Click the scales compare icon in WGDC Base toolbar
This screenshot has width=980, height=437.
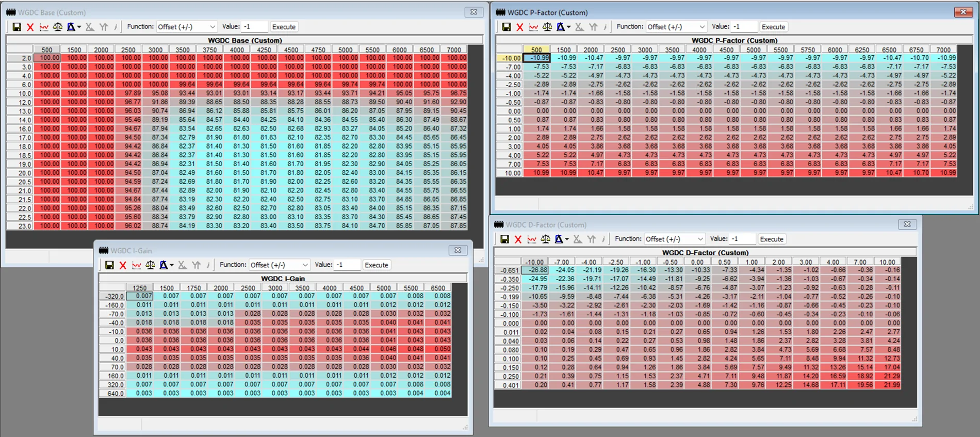coord(57,27)
